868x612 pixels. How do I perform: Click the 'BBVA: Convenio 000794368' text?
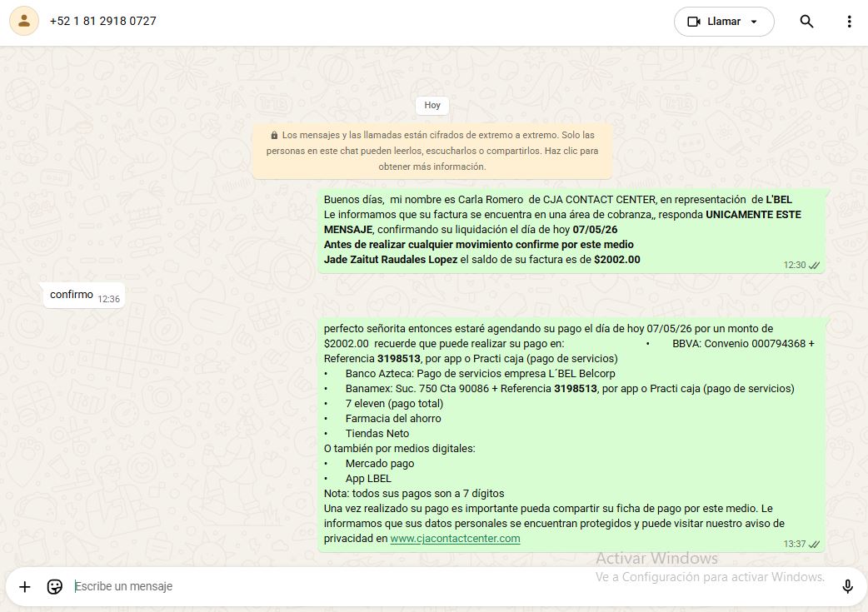coord(739,344)
